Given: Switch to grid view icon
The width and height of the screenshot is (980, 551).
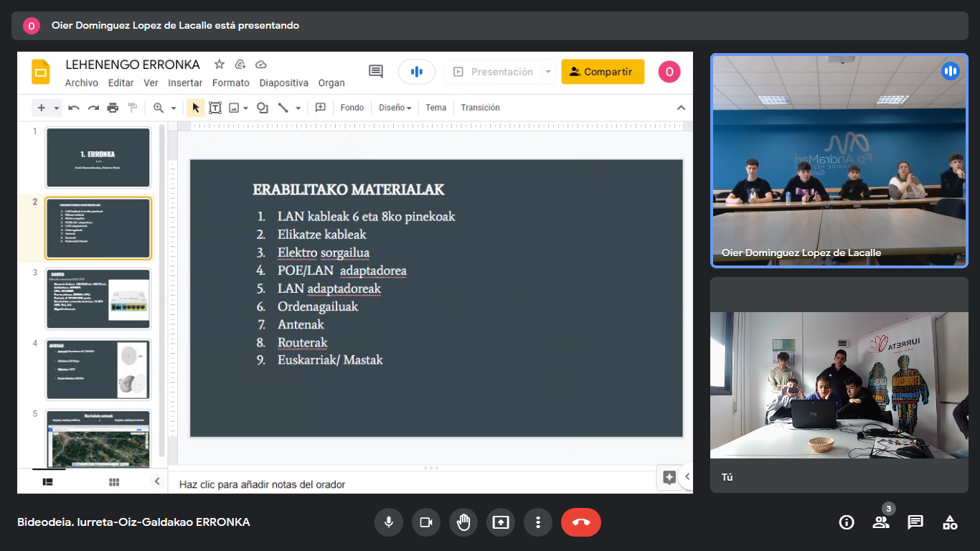Looking at the screenshot, I should pyautogui.click(x=114, y=482).
